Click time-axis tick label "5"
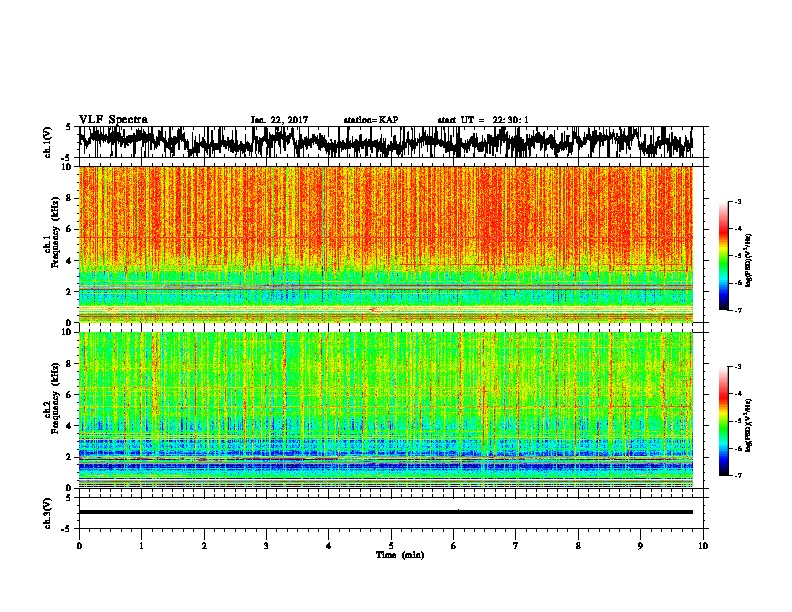This screenshot has height=612, width=792. tap(391, 546)
